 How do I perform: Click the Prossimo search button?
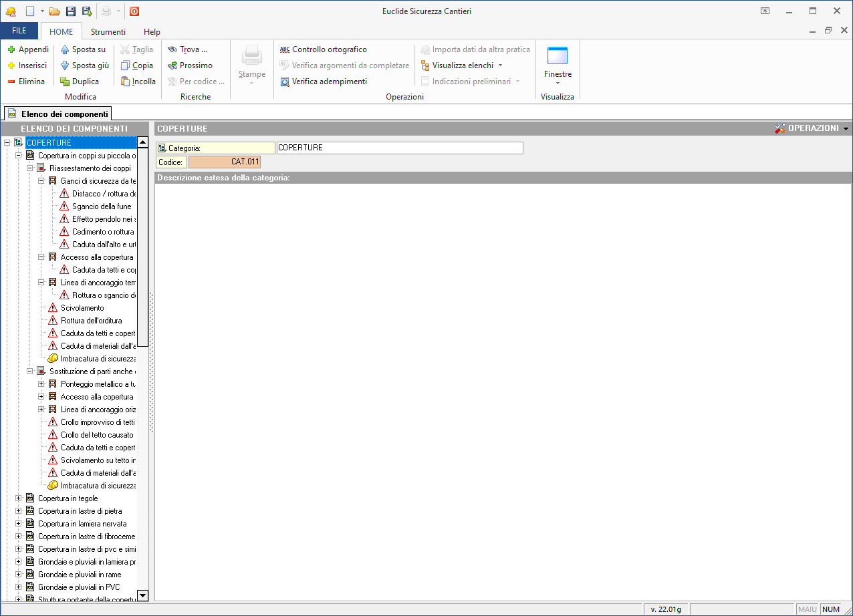[x=191, y=65]
